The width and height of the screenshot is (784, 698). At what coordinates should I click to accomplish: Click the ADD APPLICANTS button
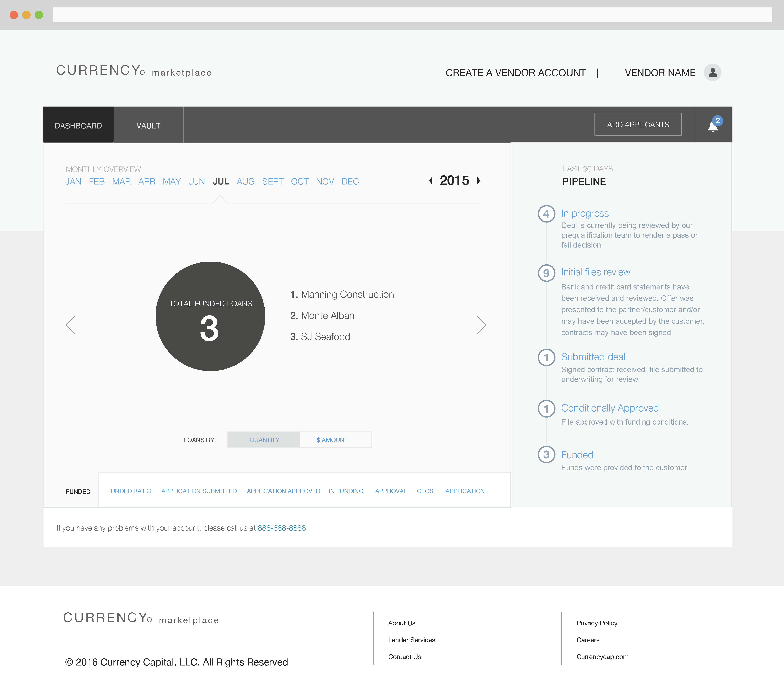coord(638,124)
